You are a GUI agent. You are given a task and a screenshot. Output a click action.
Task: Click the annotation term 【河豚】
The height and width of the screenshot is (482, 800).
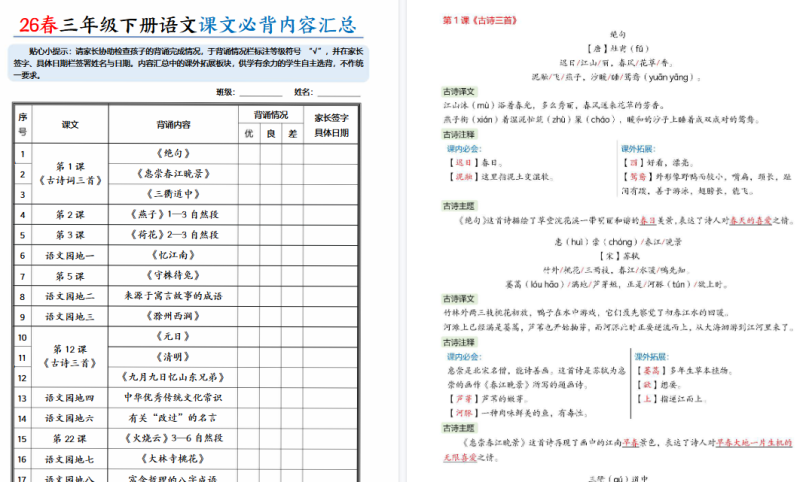(464, 413)
